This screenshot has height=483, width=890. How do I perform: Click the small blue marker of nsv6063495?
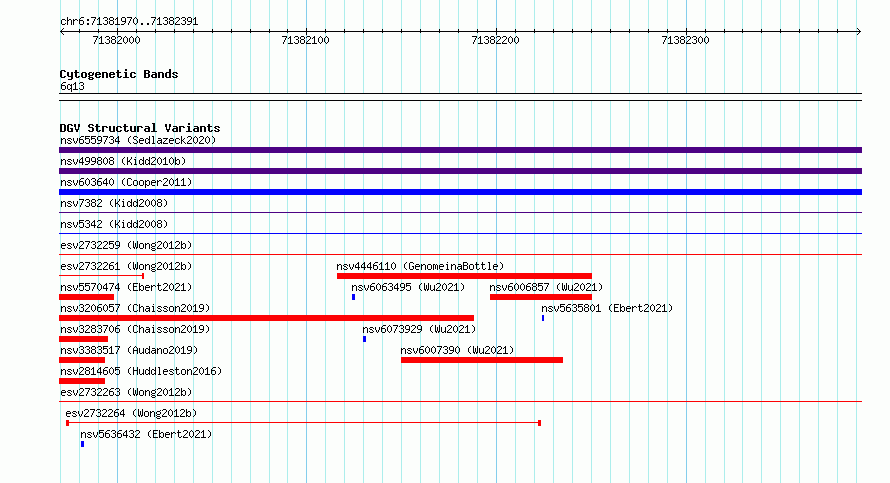pyautogui.click(x=354, y=297)
